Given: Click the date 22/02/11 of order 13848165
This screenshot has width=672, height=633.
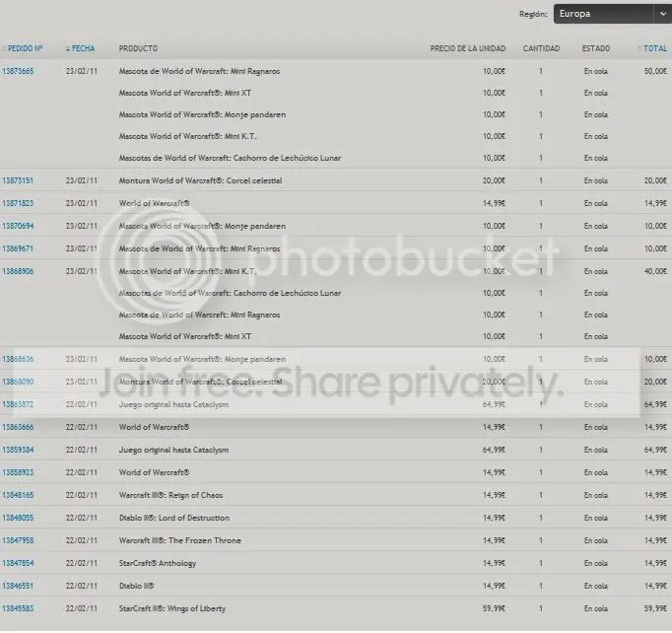Looking at the screenshot, I should [x=82, y=495].
